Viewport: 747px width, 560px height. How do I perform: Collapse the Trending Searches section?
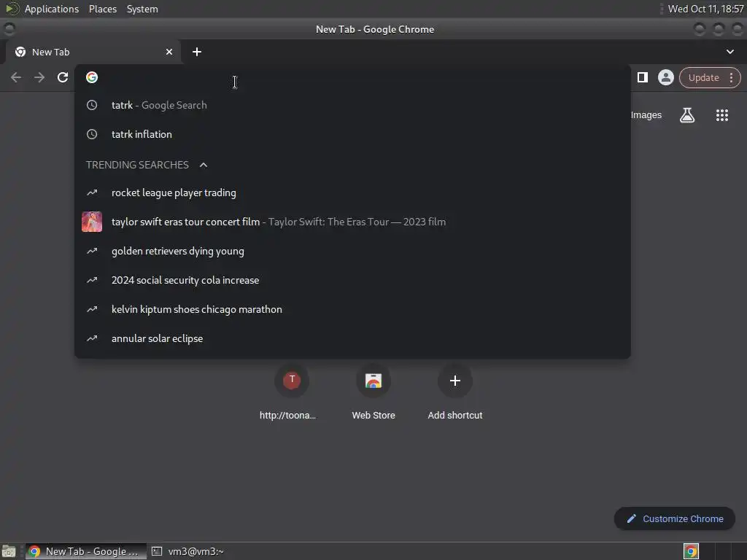click(204, 165)
